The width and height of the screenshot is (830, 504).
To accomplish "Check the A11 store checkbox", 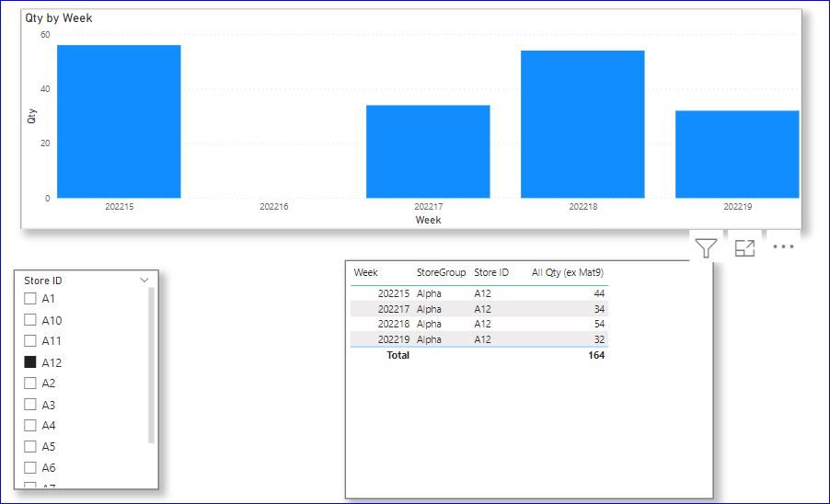I will 30,340.
